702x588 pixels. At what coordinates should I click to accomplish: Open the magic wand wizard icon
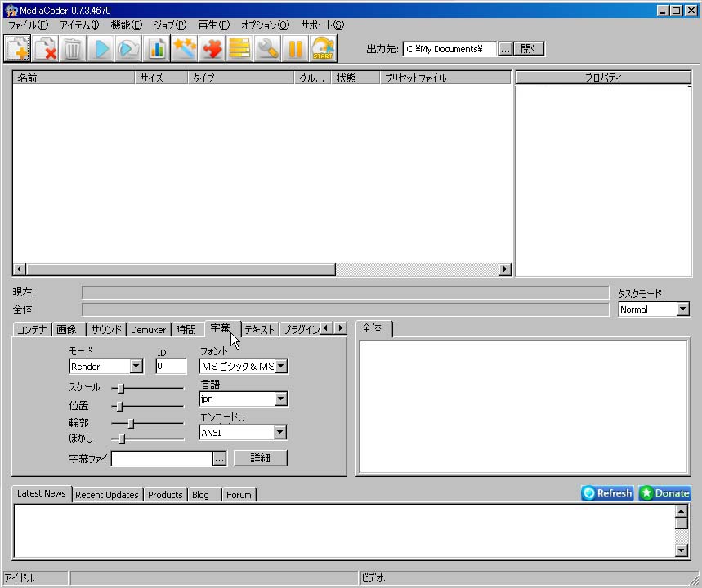184,49
